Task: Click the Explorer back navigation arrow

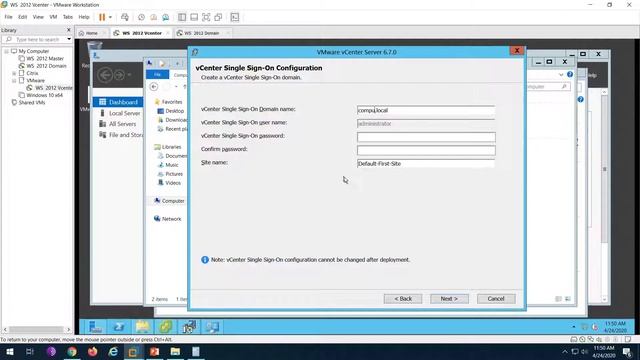Action: pos(153,87)
